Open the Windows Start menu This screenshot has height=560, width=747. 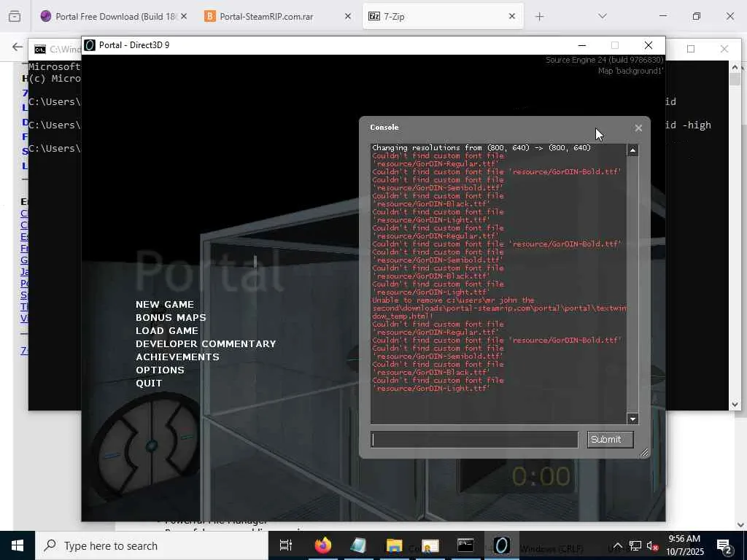tap(18, 545)
